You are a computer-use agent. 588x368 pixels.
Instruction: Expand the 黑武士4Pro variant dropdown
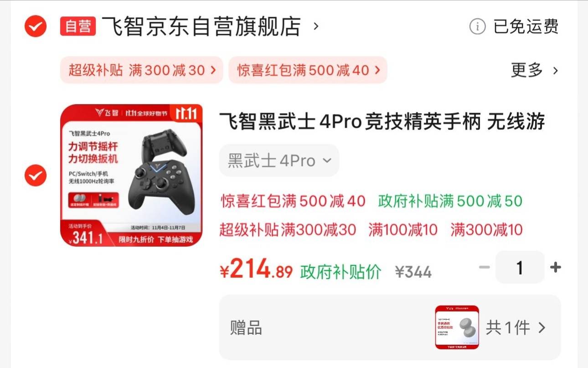pyautogui.click(x=279, y=161)
